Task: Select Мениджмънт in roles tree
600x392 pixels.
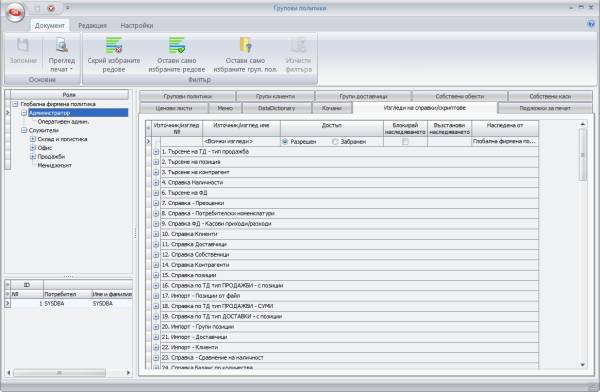Action: click(x=54, y=165)
